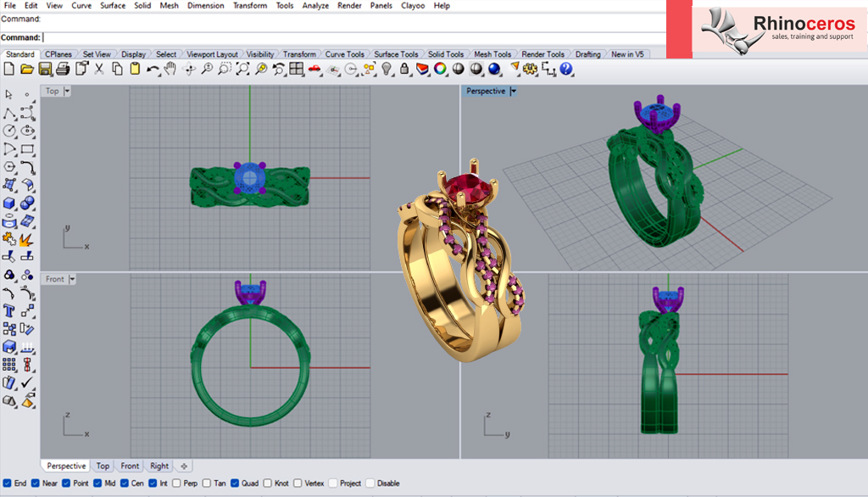Open the color wheel icon in toolbar
Image resolution: width=868 pixels, height=497 pixels.
click(x=440, y=69)
